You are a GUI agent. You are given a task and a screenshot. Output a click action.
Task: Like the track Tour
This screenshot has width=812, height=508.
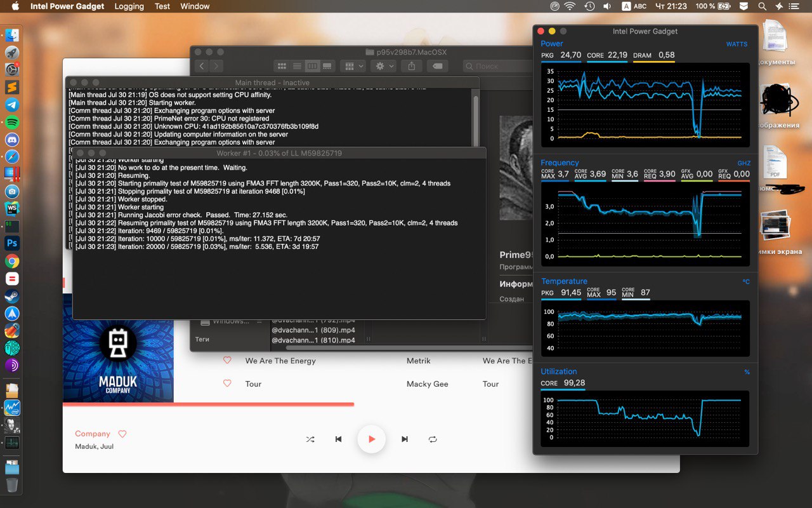click(x=227, y=384)
